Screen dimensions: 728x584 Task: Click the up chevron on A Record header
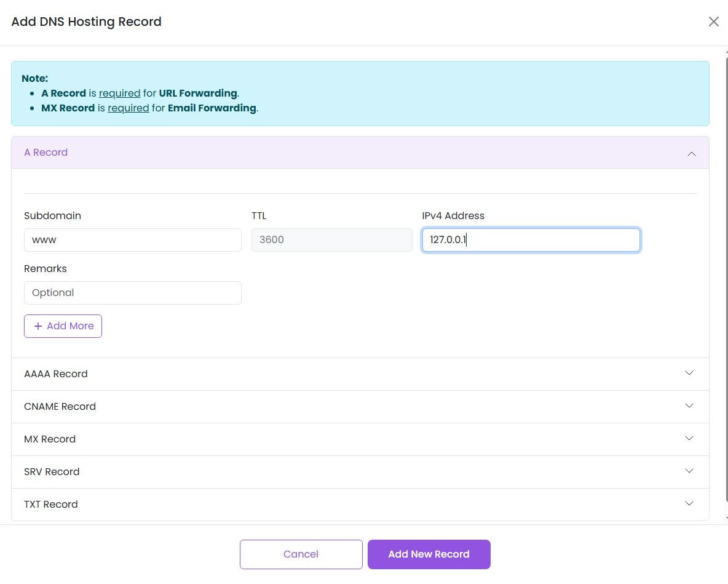pyautogui.click(x=691, y=153)
